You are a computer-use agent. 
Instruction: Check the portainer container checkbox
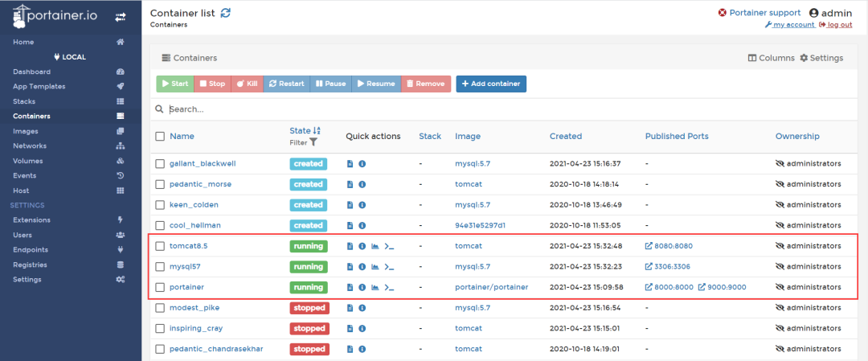tap(160, 287)
